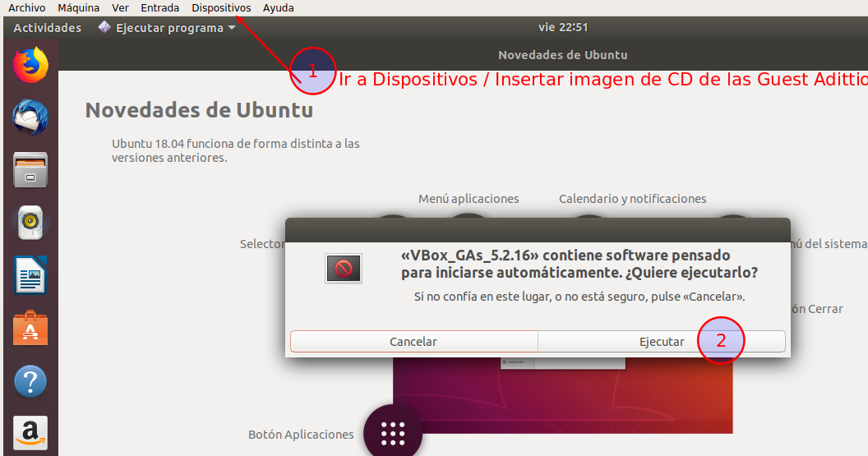Open the Ver menu
This screenshot has height=456, width=868.
(x=120, y=7)
